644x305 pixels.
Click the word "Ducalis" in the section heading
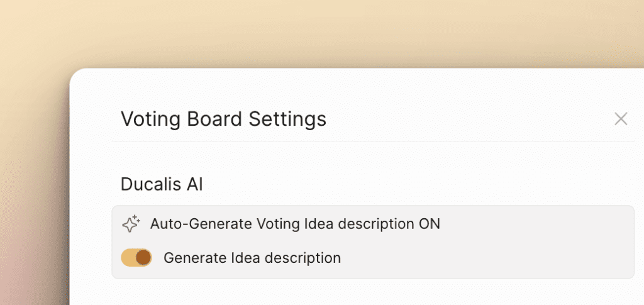151,184
